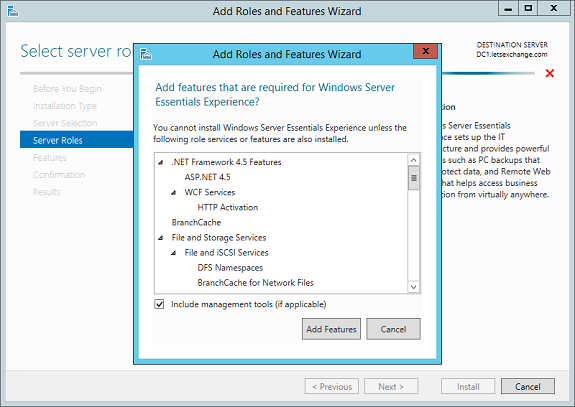The height and width of the screenshot is (407, 575).
Task: Click the Essentials Experience question heading
Action: coord(275,95)
